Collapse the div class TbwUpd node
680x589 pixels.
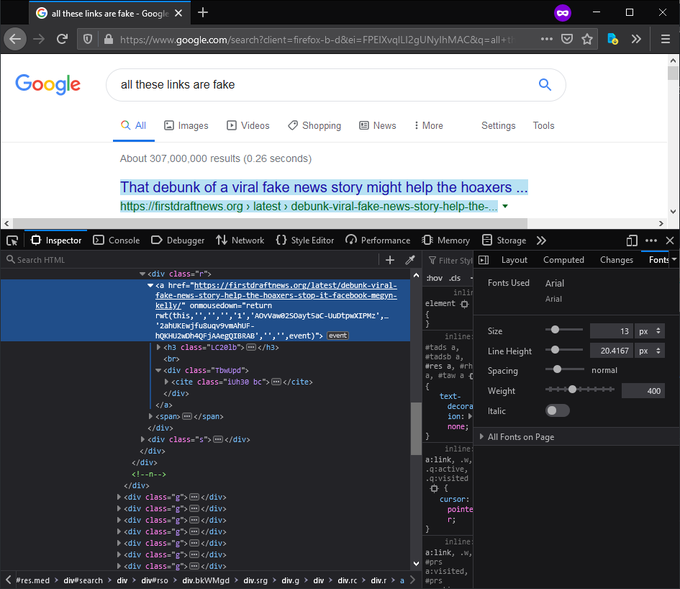pos(158,370)
